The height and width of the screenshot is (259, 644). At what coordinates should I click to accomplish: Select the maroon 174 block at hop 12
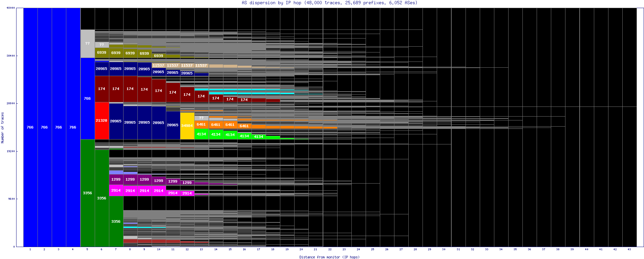point(187,95)
